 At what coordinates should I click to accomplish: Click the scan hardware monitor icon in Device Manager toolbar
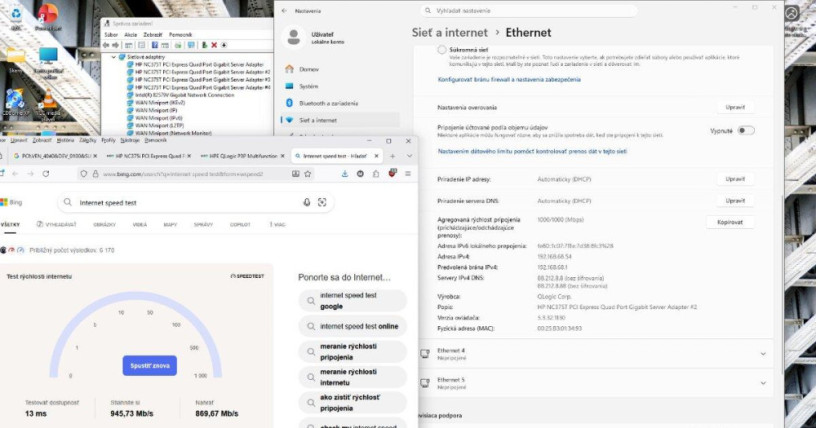[x=191, y=45]
